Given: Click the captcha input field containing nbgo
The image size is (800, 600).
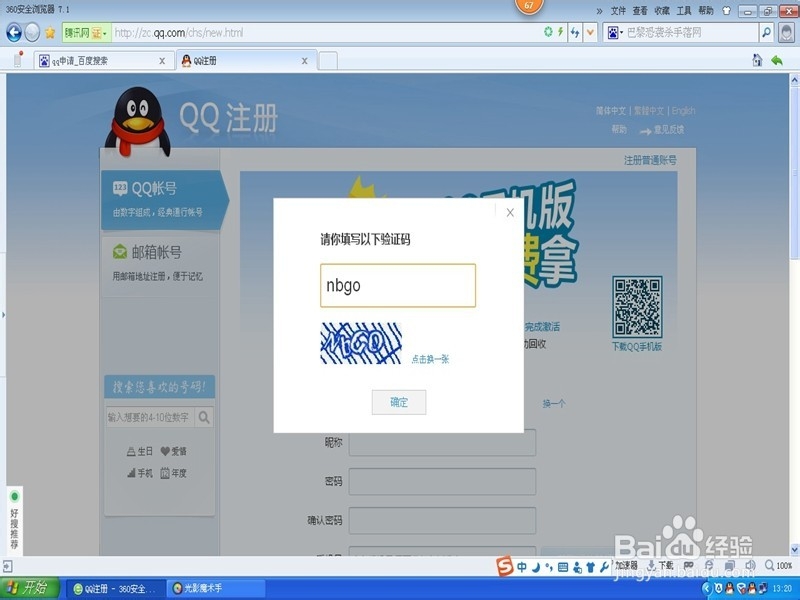Looking at the screenshot, I should pyautogui.click(x=398, y=285).
